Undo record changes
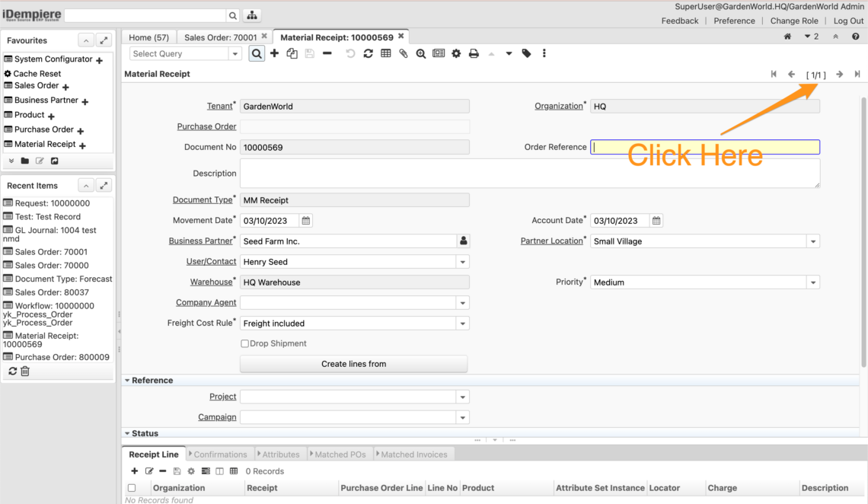Screen dimensions: 868x504 click(349, 53)
